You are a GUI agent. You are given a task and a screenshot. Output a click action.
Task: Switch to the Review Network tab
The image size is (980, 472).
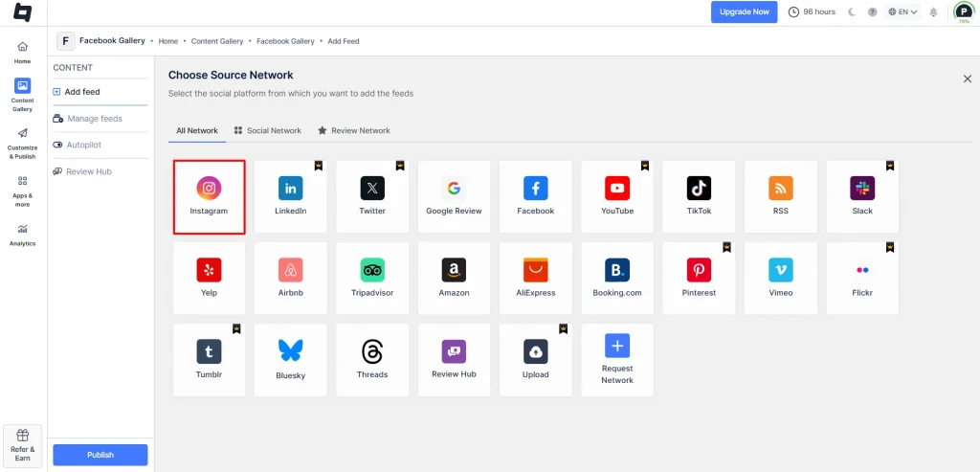[x=353, y=130]
